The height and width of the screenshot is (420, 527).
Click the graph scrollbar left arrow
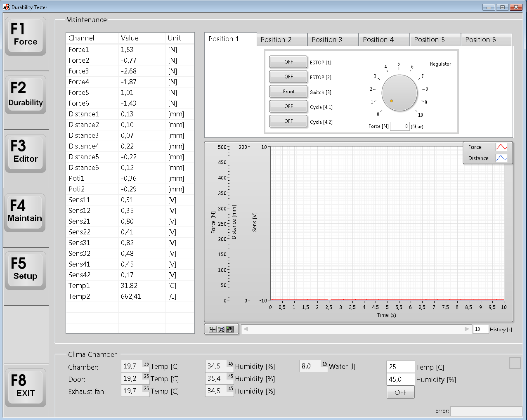[246, 329]
